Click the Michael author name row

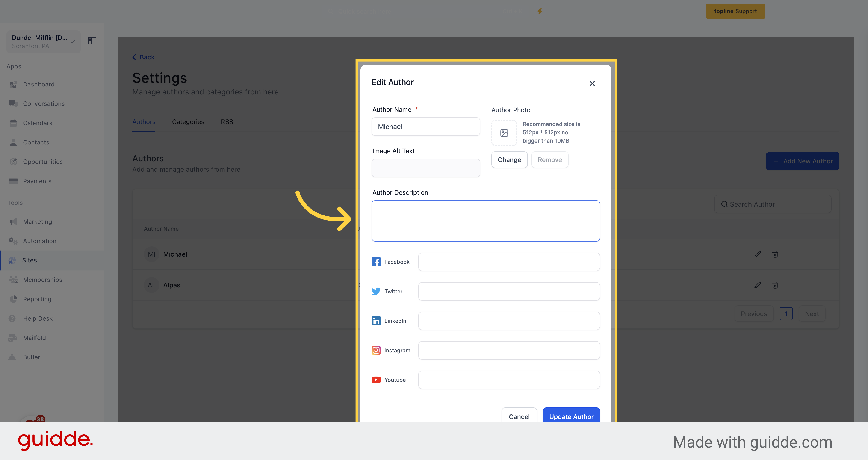click(175, 254)
